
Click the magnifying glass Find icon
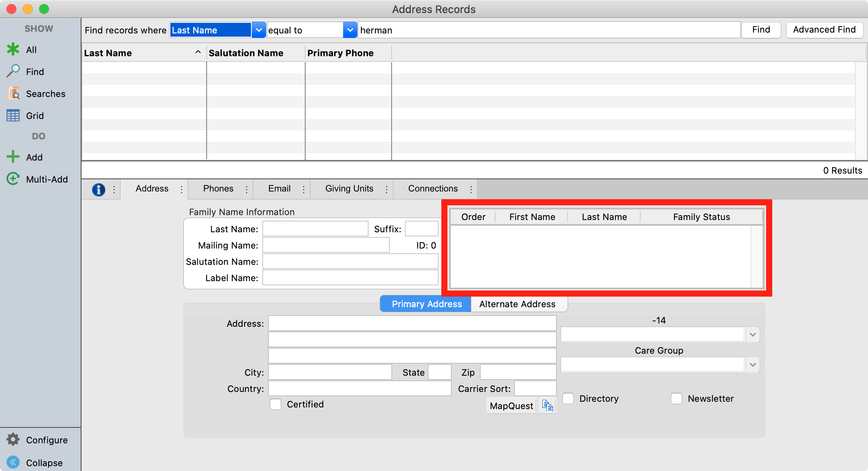pos(13,71)
